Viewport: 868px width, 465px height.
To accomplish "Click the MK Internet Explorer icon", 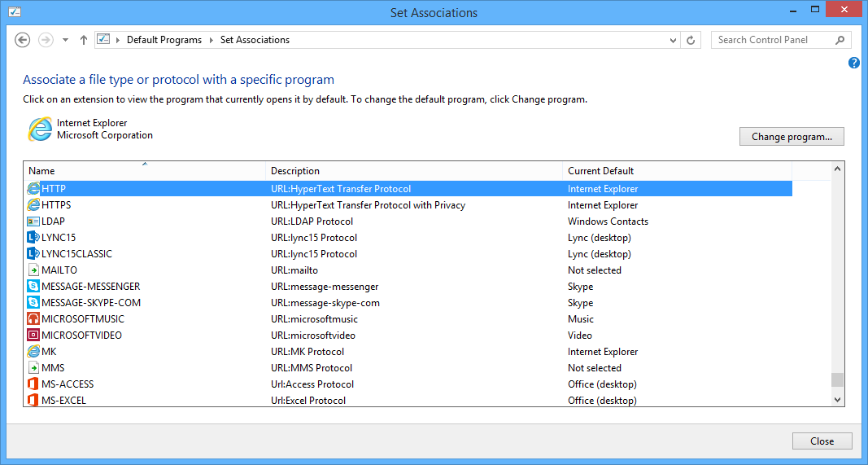I will pyautogui.click(x=33, y=351).
